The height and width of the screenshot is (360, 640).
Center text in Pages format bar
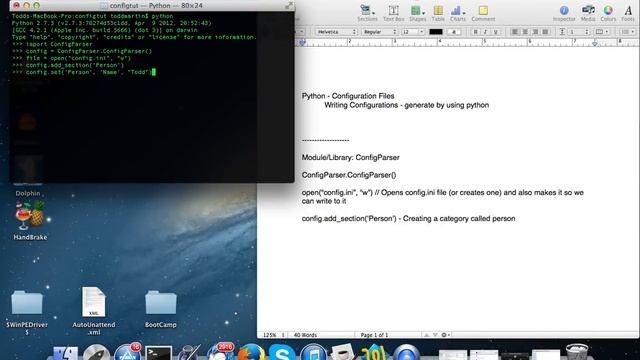click(525, 32)
